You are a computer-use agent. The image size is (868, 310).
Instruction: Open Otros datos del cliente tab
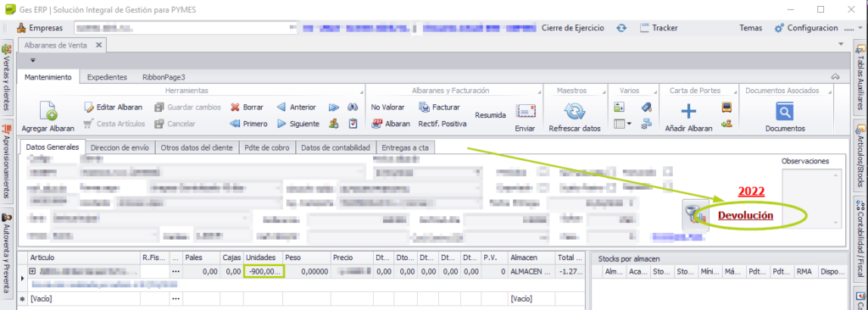pos(197,147)
